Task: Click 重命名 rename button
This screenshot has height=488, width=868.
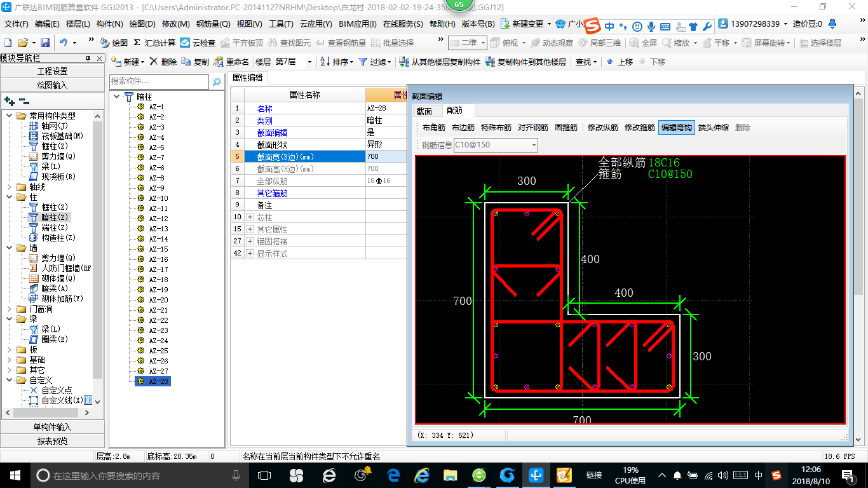Action: coord(231,62)
